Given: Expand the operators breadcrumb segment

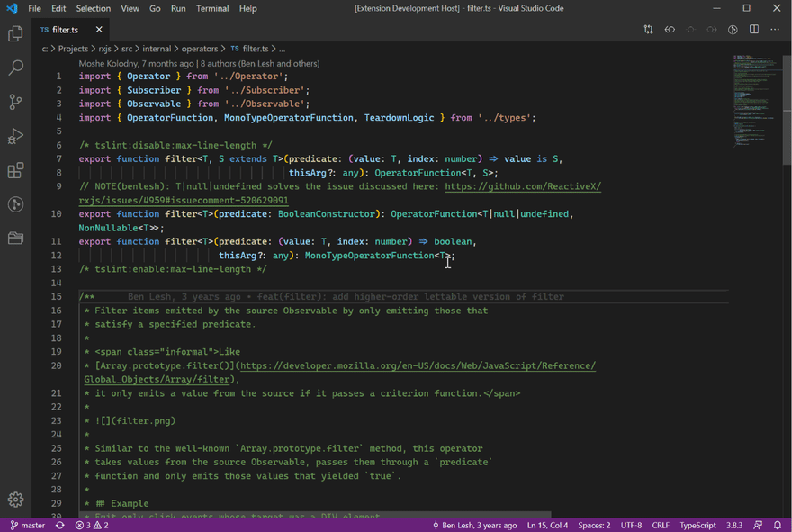Looking at the screenshot, I should pyautogui.click(x=200, y=49).
